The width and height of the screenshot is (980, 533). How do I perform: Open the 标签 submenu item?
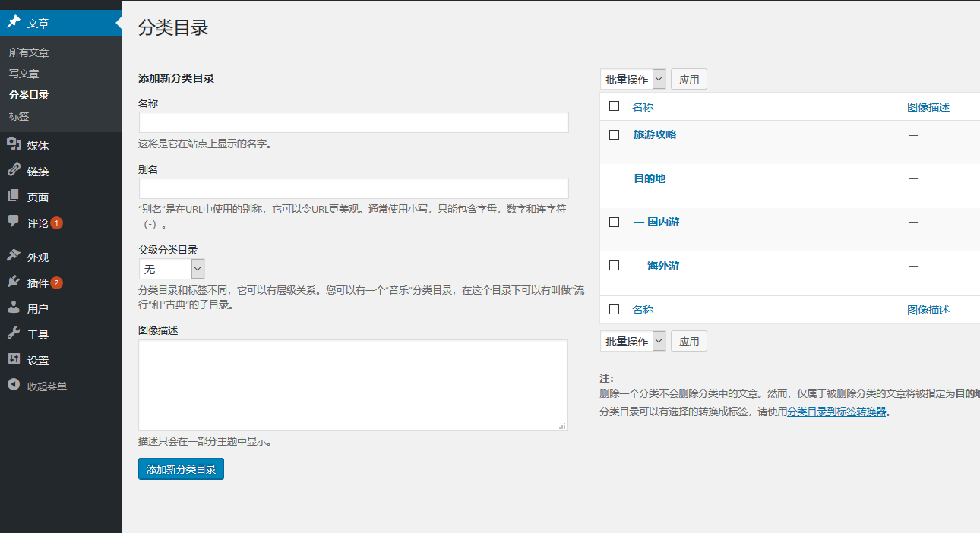tap(19, 116)
